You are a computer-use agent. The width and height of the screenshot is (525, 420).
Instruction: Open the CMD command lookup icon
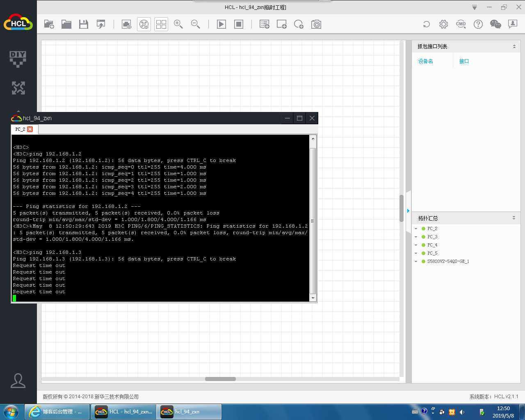point(461,24)
